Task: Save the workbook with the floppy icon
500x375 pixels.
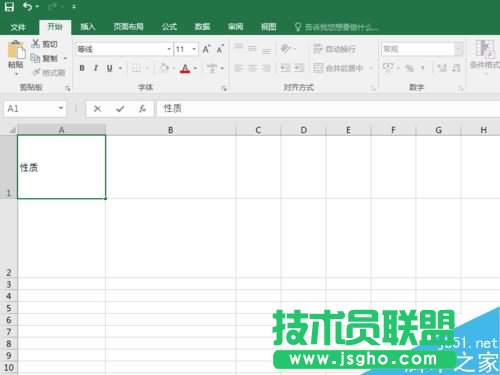Action: click(x=9, y=7)
